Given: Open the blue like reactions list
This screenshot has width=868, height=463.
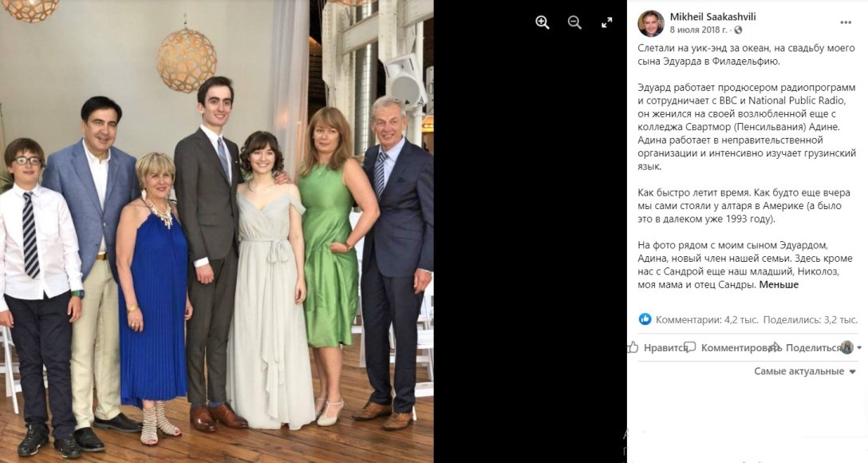Looking at the screenshot, I should [x=645, y=319].
